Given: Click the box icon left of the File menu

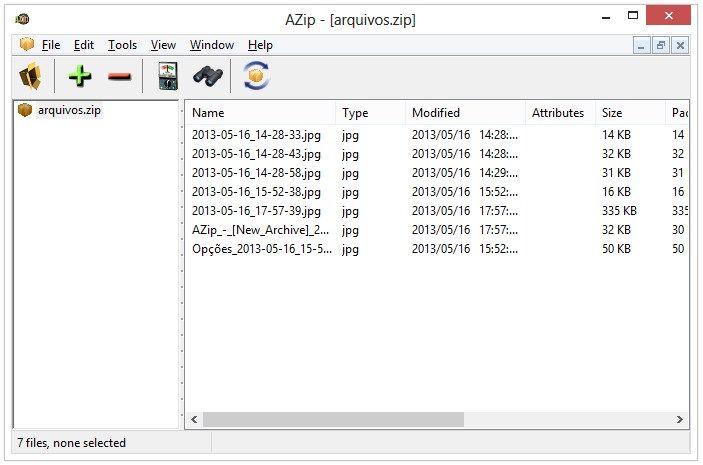Looking at the screenshot, I should [27, 44].
